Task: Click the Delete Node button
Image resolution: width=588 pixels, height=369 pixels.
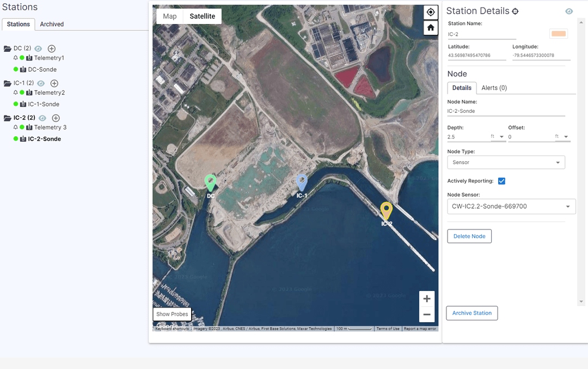Action: coord(469,236)
